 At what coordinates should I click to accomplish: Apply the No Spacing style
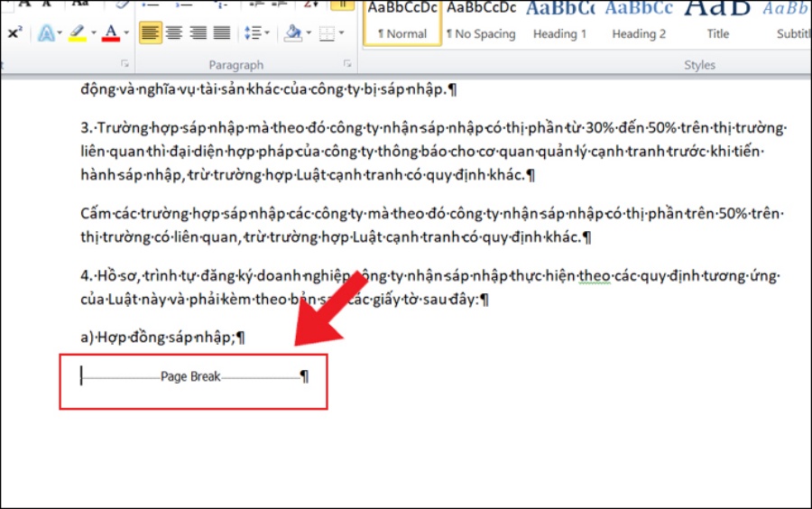click(x=482, y=23)
